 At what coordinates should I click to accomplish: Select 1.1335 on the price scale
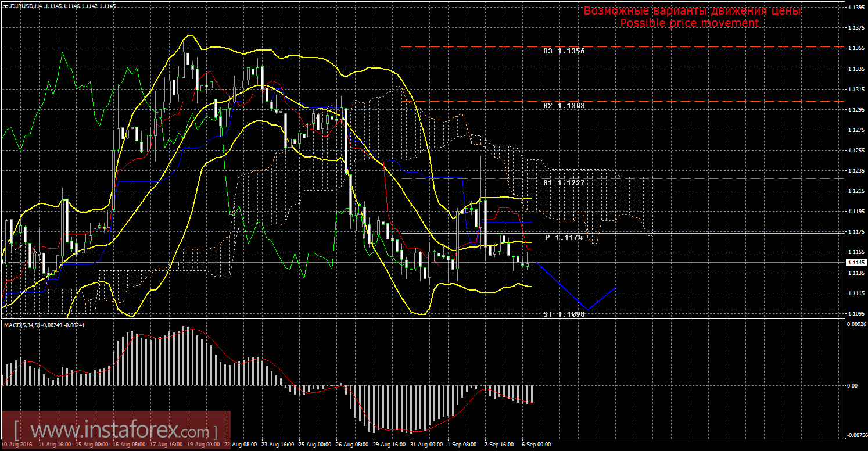(856, 69)
